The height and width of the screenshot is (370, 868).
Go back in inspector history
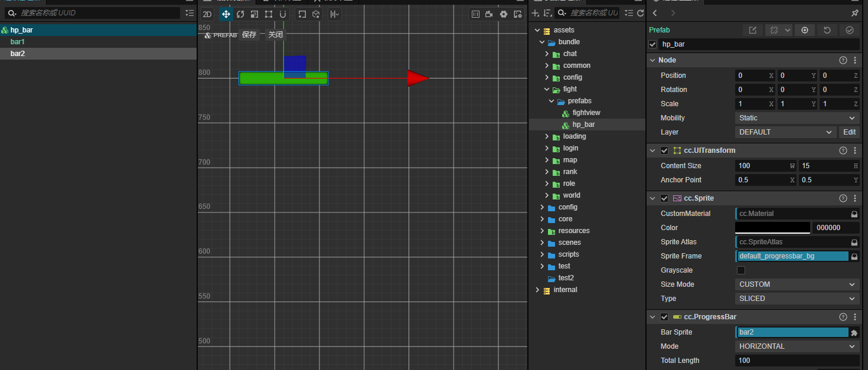655,13
